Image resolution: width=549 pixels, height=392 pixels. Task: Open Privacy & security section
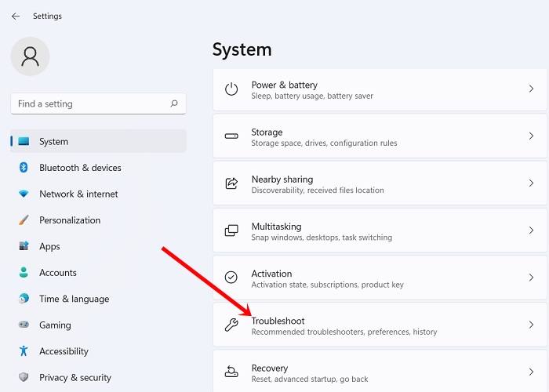75,378
